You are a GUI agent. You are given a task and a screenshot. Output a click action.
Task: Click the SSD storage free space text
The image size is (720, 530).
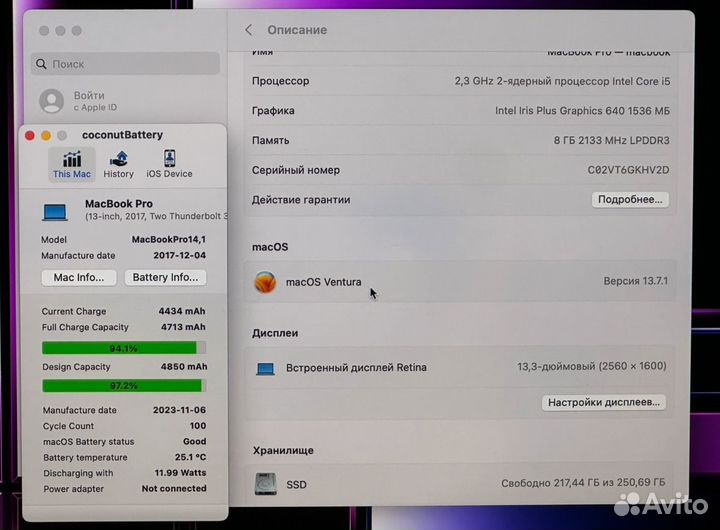pos(583,483)
